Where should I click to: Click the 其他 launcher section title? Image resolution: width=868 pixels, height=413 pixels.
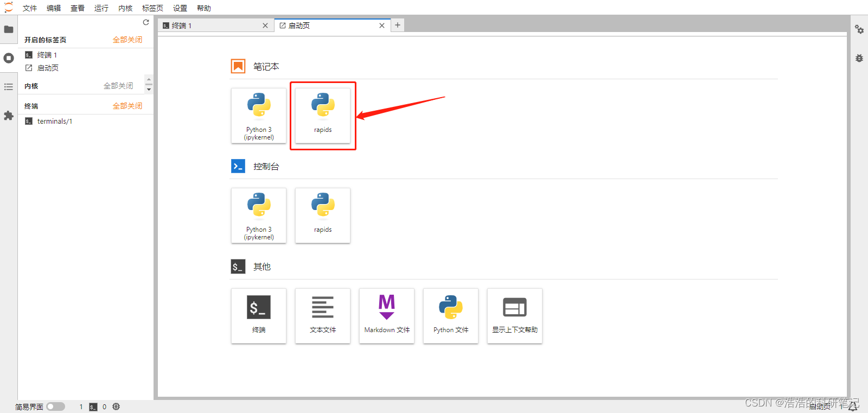(262, 266)
